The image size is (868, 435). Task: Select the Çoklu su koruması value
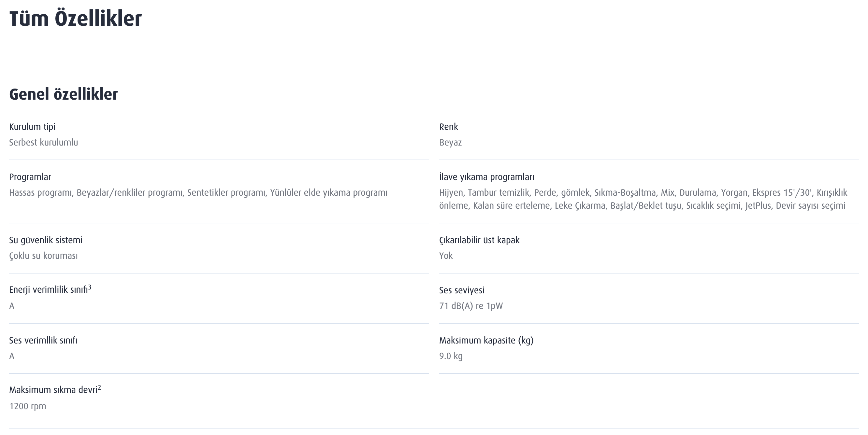click(x=43, y=256)
